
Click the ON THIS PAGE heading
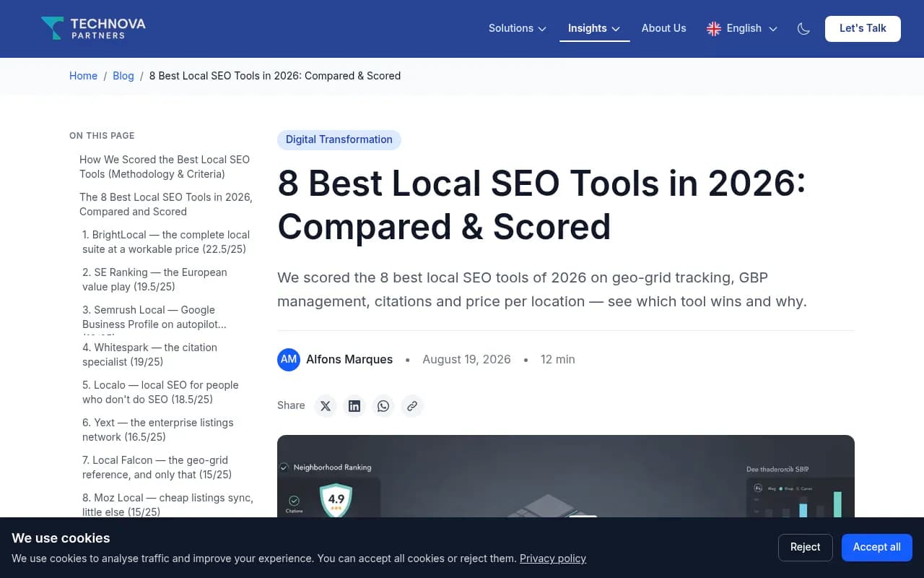click(x=102, y=136)
